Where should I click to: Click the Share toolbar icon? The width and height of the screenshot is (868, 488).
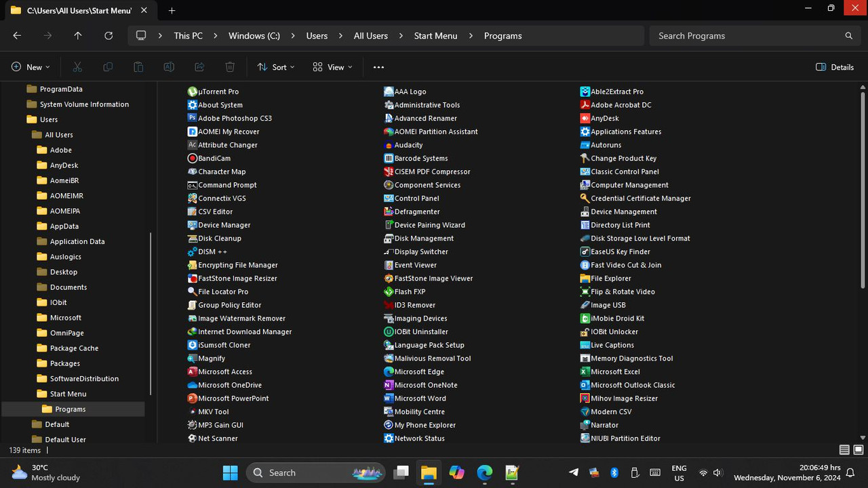(x=199, y=67)
